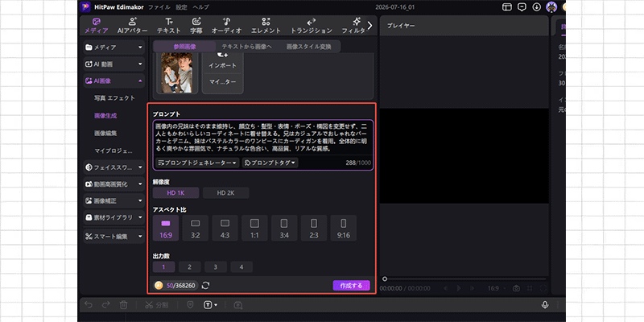Set output count to 4
The image size is (644, 322).
coord(241,267)
